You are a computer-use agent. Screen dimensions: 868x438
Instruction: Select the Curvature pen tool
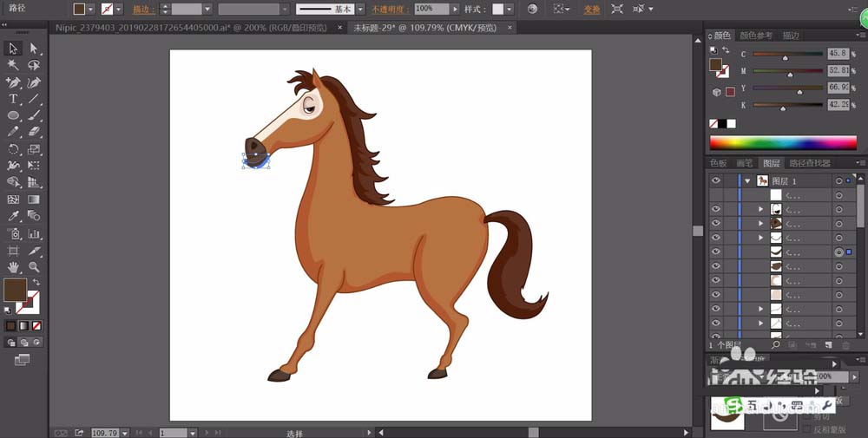click(34, 82)
